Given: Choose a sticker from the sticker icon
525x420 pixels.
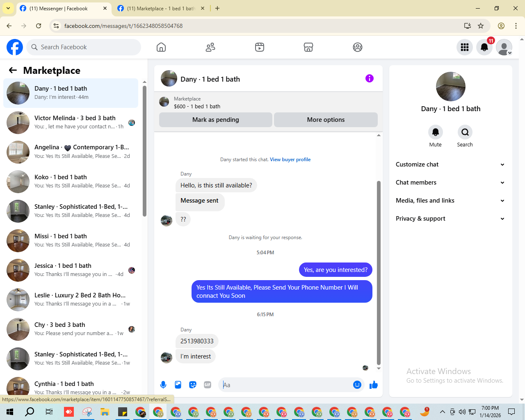Looking at the screenshot, I should point(193,385).
